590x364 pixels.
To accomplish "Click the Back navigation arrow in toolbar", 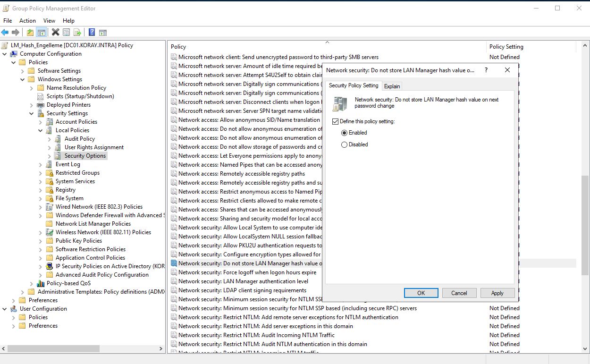I will coord(5,32).
